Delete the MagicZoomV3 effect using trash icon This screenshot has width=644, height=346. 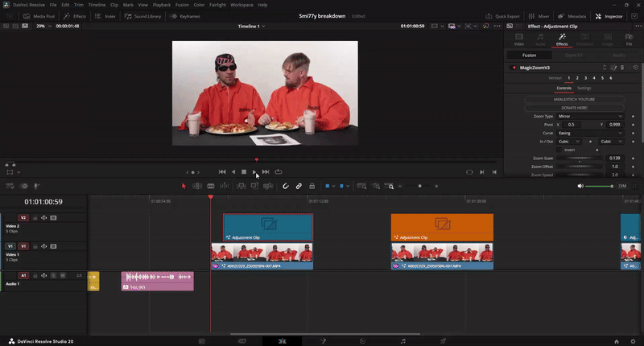[x=621, y=68]
